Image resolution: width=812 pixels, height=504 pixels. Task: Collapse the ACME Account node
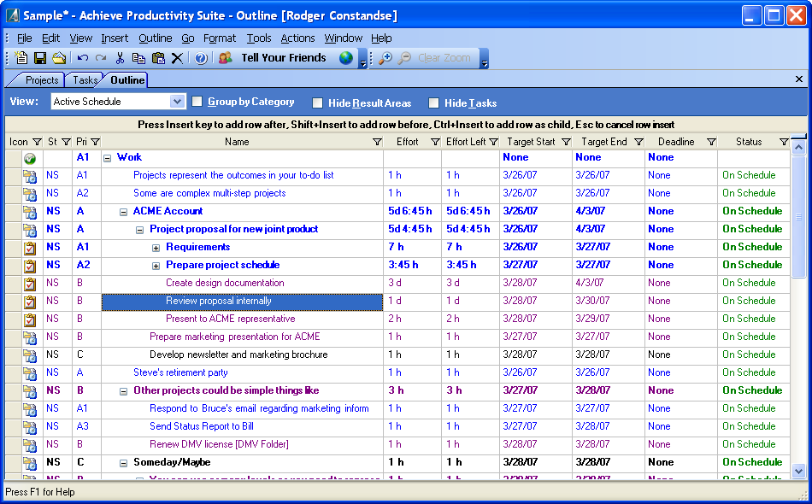[123, 212]
